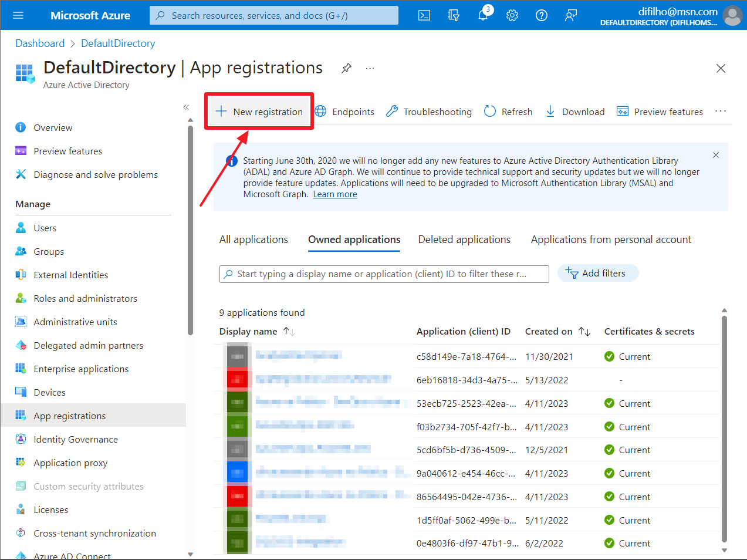Click the display name filter field
The image size is (747, 560).
[x=384, y=274]
